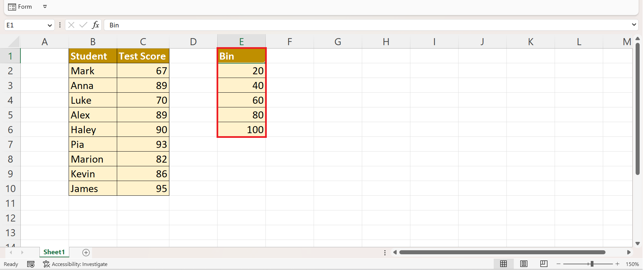Click the zoom out minus button

pyautogui.click(x=558, y=264)
